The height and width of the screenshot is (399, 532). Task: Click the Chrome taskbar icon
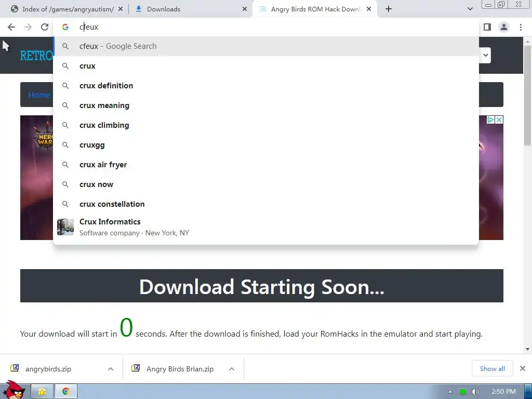(66, 392)
